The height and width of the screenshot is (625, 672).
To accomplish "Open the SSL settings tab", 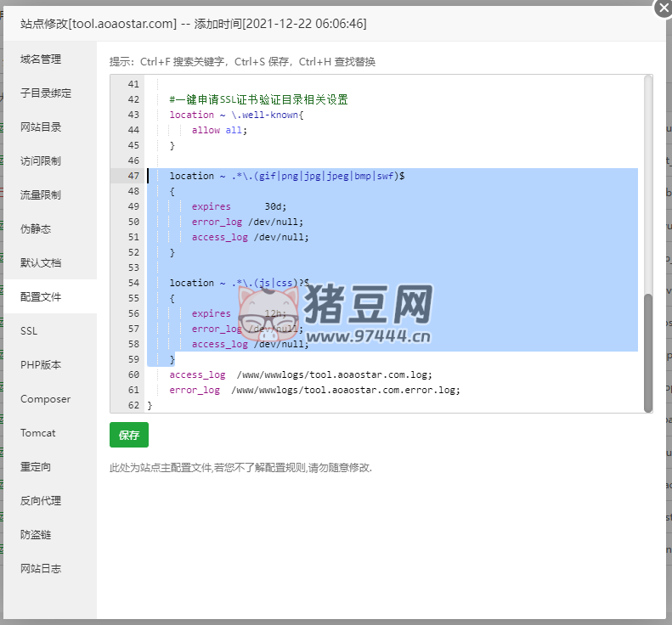I will [29, 331].
